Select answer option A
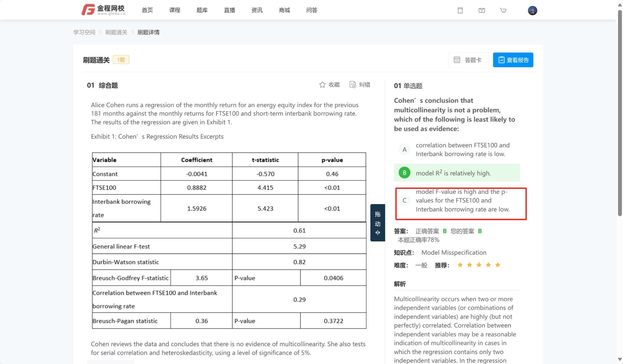Viewport: 623px width, 364px height. click(x=404, y=150)
